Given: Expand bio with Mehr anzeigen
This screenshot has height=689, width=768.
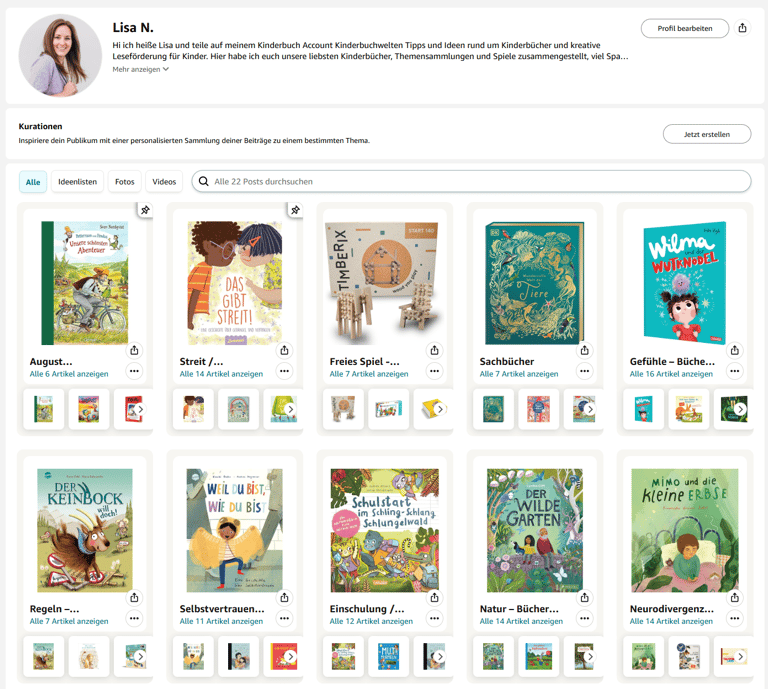Looking at the screenshot, I should pos(141,69).
